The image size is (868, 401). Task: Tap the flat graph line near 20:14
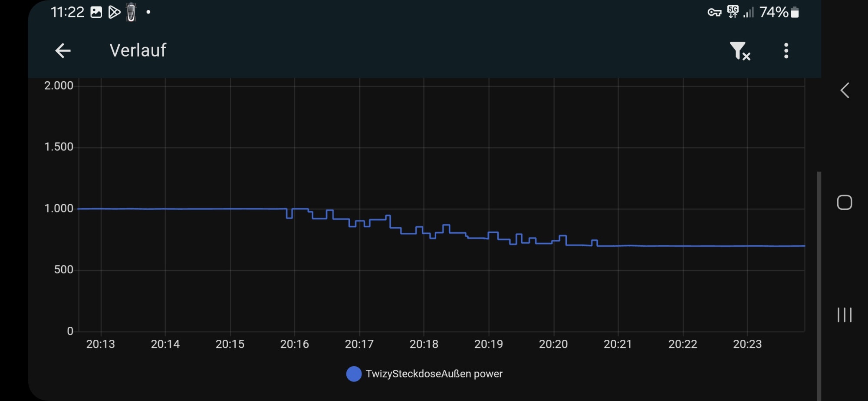165,209
